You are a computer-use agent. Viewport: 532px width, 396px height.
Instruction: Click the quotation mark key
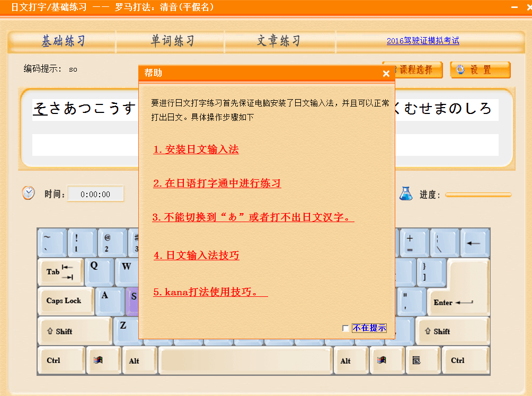411,301
